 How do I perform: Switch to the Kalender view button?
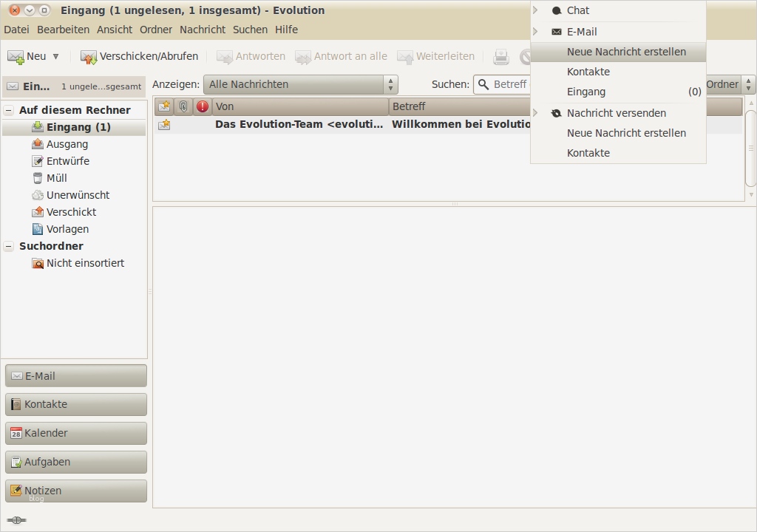pyautogui.click(x=76, y=434)
